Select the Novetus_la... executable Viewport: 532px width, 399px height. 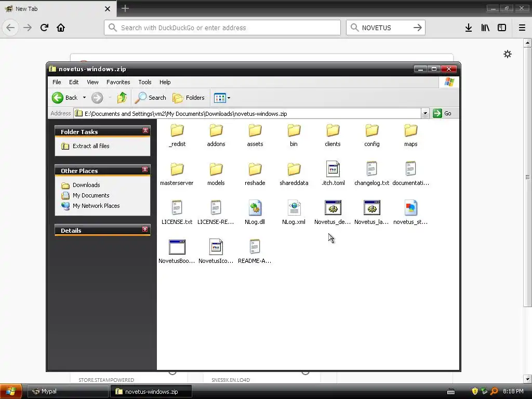point(372,212)
